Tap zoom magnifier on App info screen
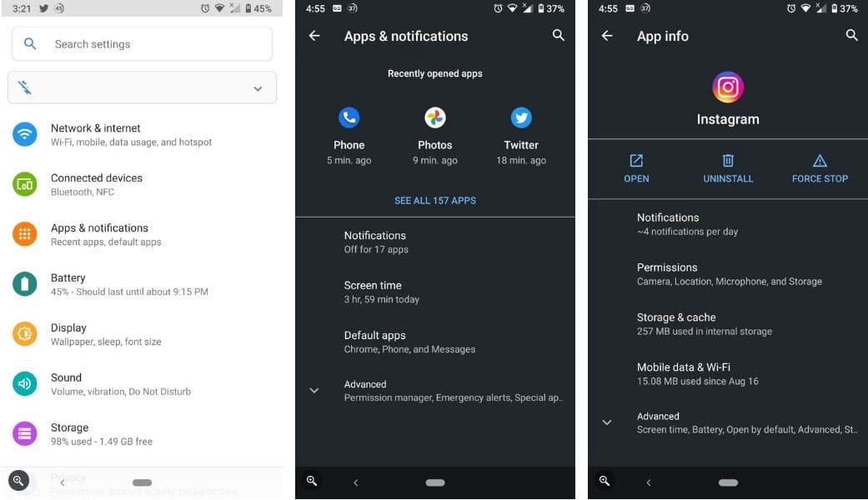 (x=605, y=481)
